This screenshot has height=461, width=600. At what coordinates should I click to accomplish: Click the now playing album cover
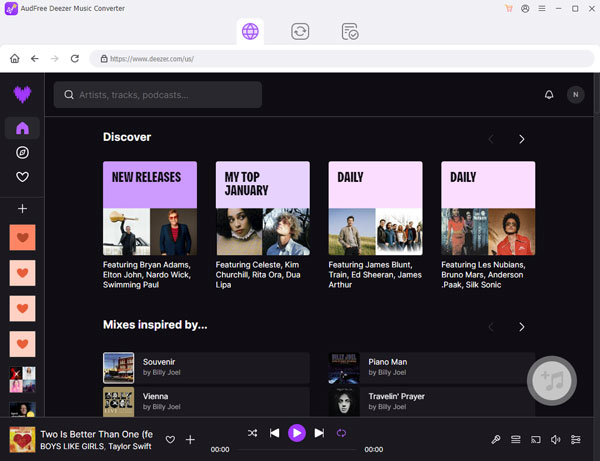[x=22, y=440]
